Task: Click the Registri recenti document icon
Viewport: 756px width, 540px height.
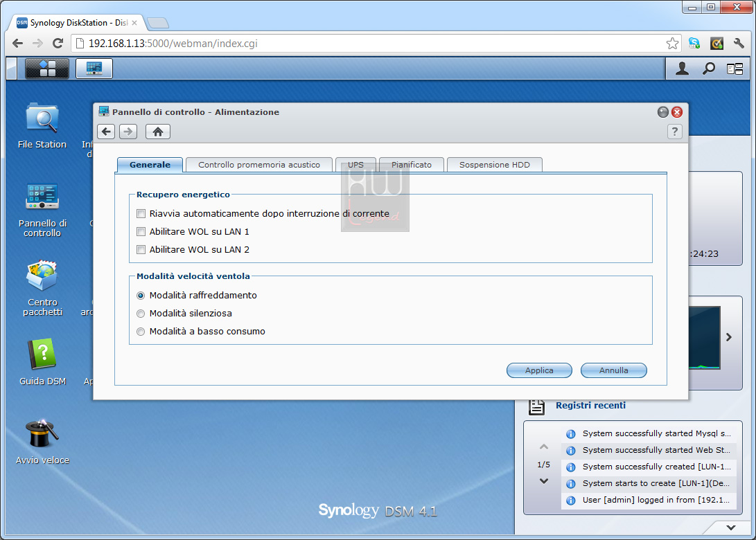Action: [x=536, y=406]
